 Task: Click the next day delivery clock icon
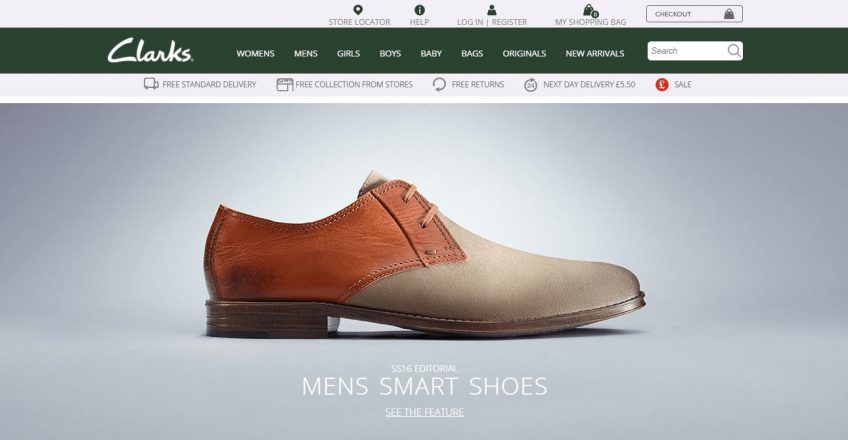point(531,85)
